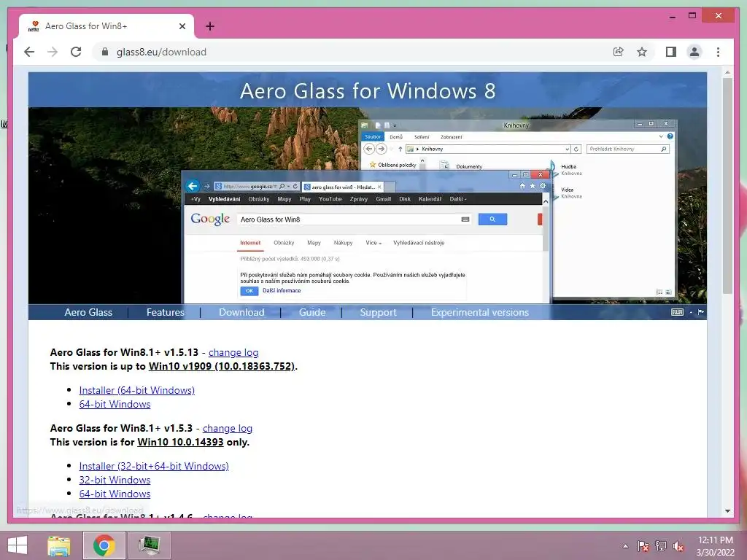Click Aero Glass for Windows 8 heading

(x=368, y=91)
